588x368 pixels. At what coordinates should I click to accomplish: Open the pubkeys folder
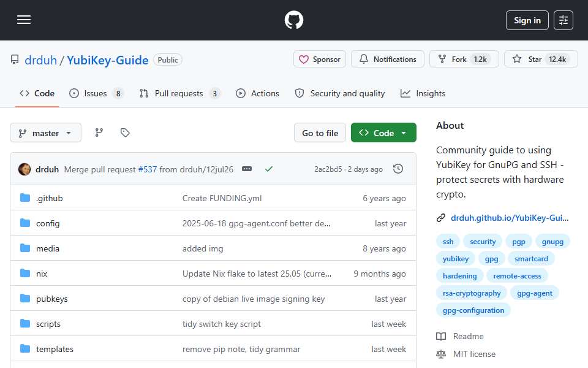click(51, 299)
